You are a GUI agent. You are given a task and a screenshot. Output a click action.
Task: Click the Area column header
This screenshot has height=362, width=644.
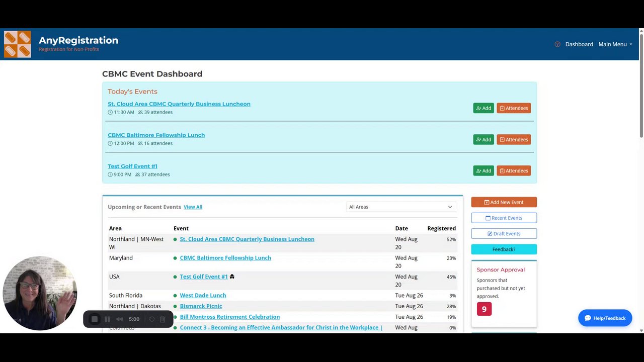point(115,228)
